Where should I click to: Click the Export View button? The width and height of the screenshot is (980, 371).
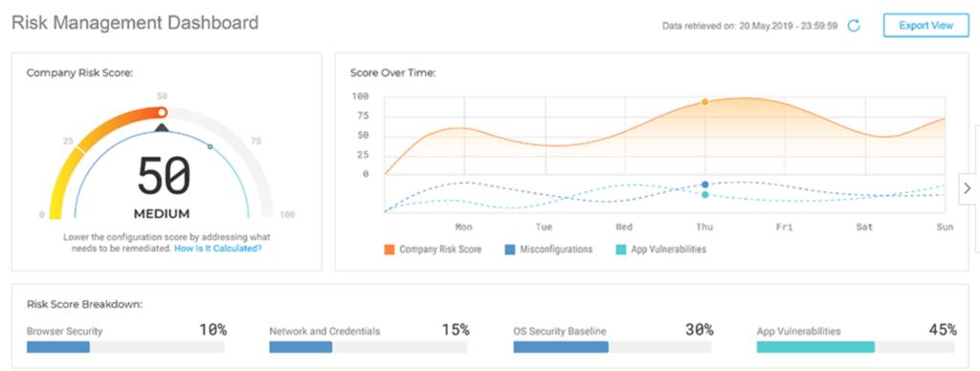pyautogui.click(x=925, y=26)
